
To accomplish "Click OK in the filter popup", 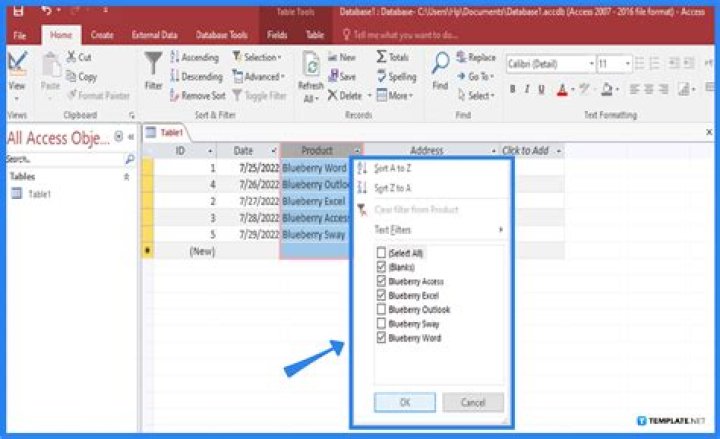I will coord(405,402).
